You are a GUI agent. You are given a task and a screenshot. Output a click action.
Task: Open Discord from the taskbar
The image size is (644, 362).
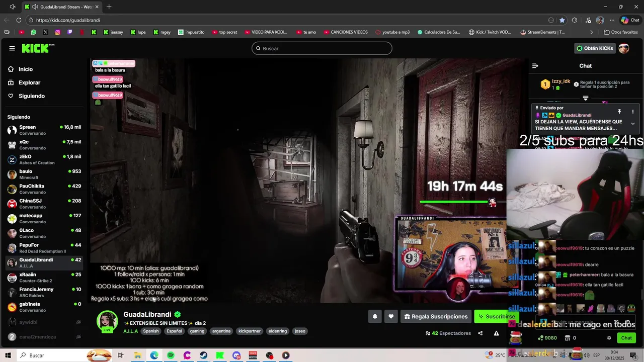tap(236, 355)
